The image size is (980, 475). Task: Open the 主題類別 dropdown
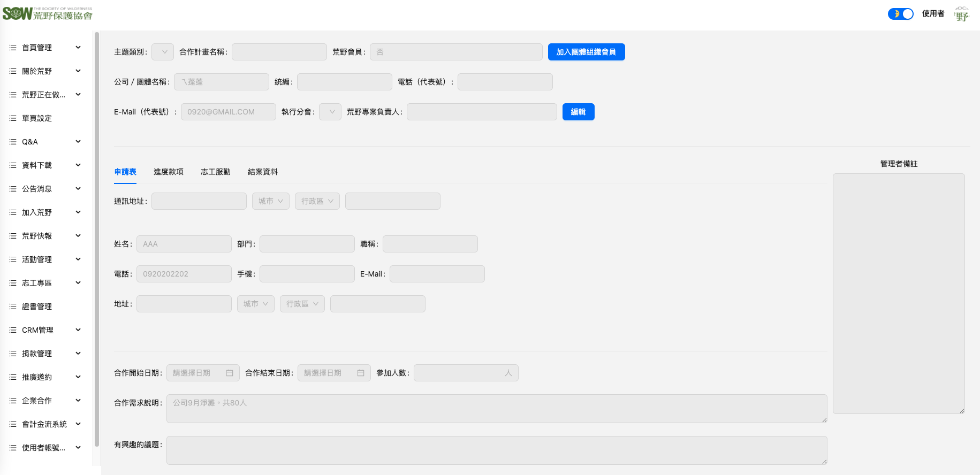(x=163, y=52)
